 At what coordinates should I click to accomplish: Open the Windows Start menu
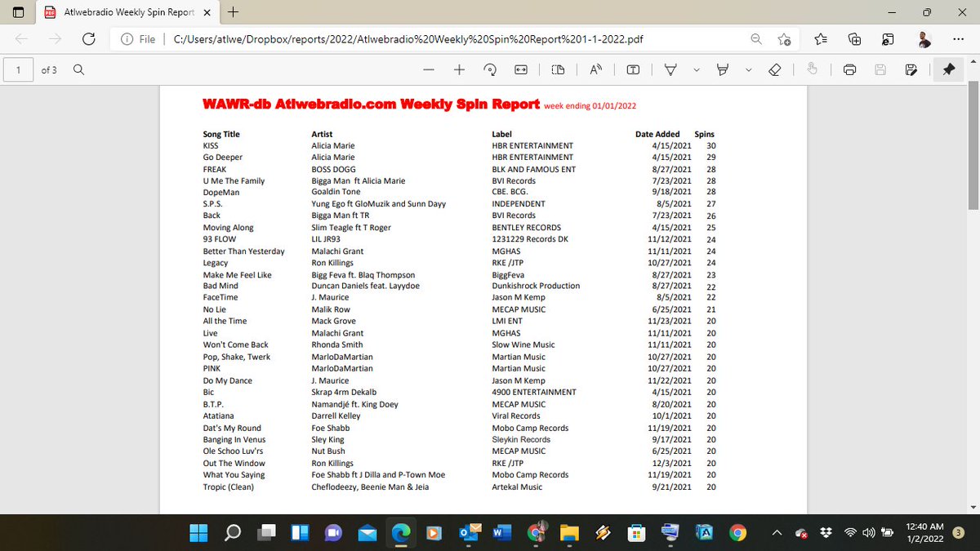click(x=198, y=533)
